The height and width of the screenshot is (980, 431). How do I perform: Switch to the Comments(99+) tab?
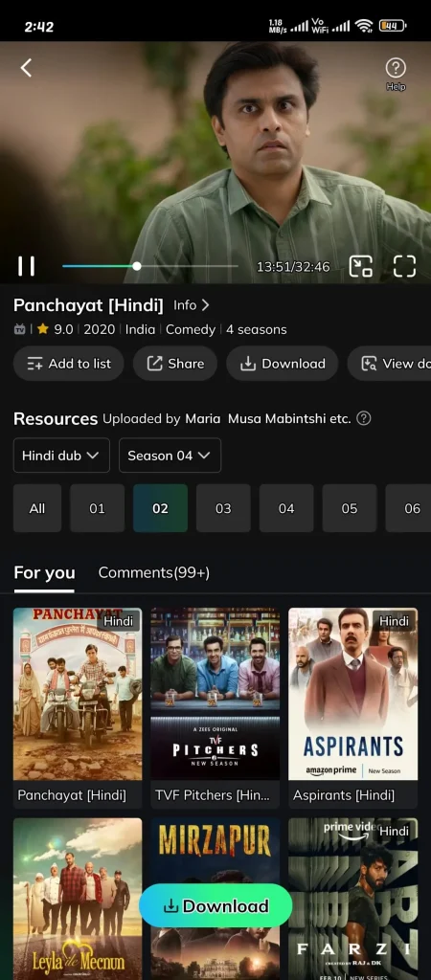(x=154, y=572)
